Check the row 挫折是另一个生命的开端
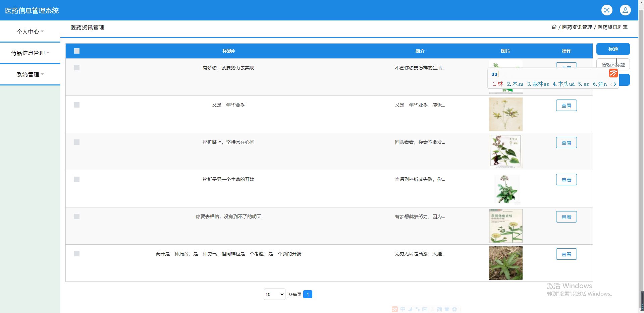The width and height of the screenshot is (644, 313). click(77, 179)
